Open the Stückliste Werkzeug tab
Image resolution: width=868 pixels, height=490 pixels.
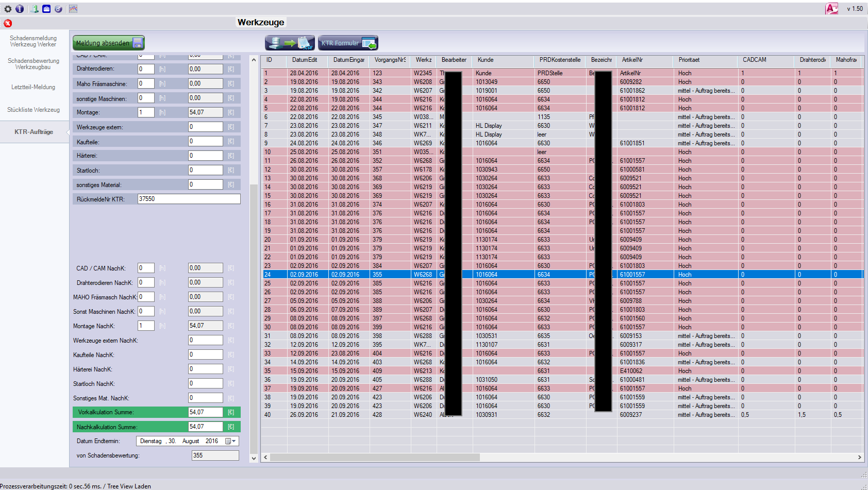click(34, 110)
